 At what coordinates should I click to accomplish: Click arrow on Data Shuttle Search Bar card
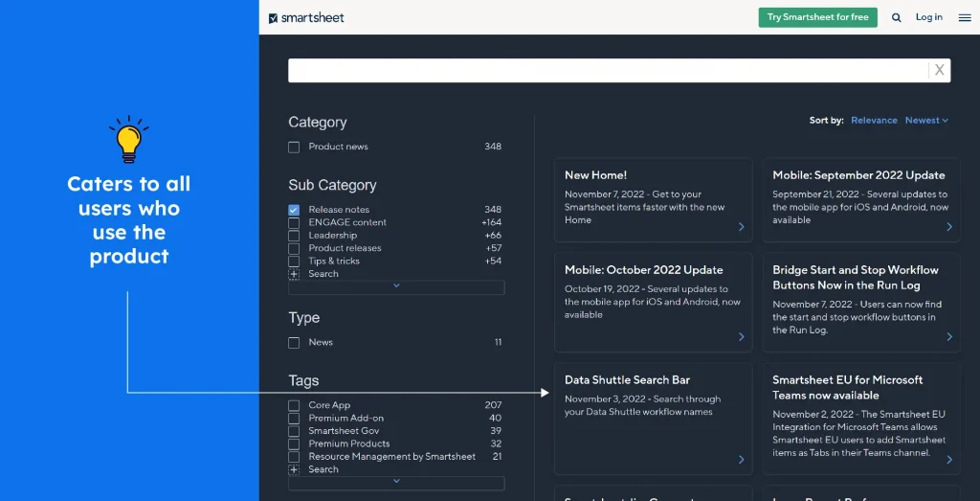741,460
